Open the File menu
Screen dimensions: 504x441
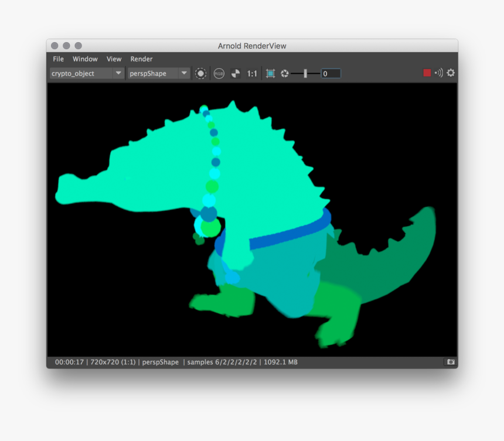click(58, 59)
